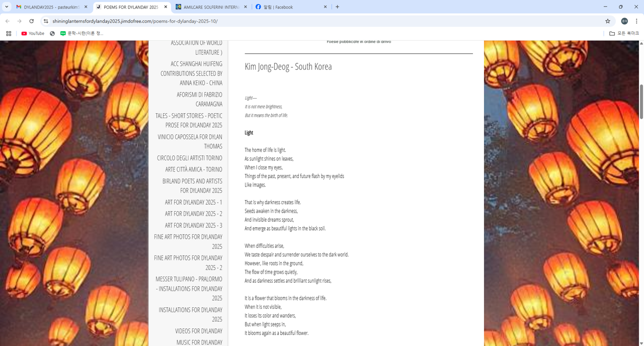The image size is (644, 346).
Task: Click the Gmail favicon on first tab
Action: pos(19,7)
